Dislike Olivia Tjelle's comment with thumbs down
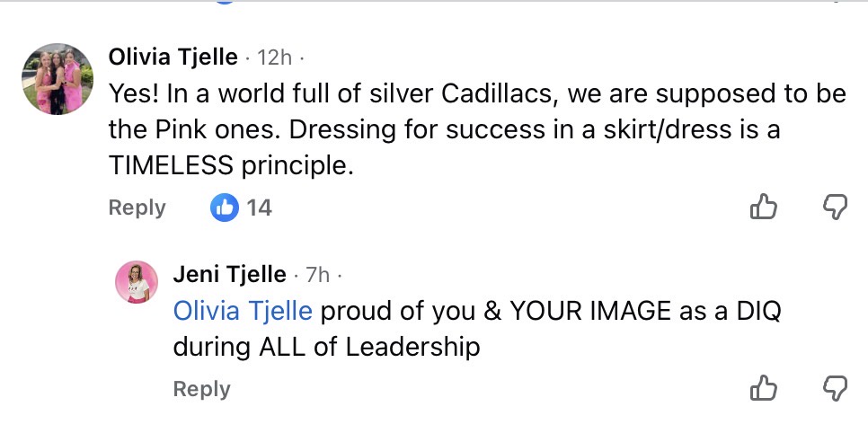This screenshot has height=433, width=868. point(836,208)
